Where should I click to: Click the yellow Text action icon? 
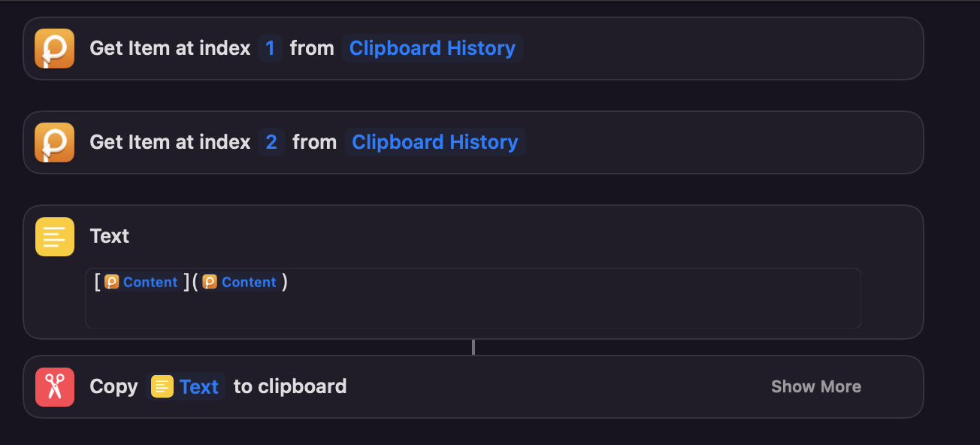[x=54, y=236]
